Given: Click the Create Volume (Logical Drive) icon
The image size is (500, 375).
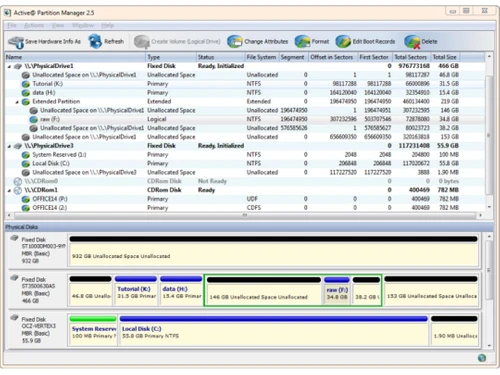Looking at the screenshot, I should pos(142,42).
